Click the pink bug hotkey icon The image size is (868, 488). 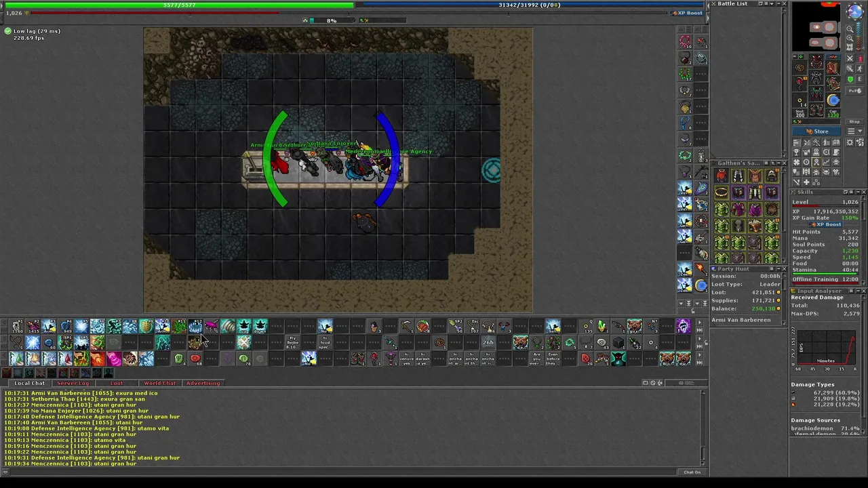click(212, 327)
